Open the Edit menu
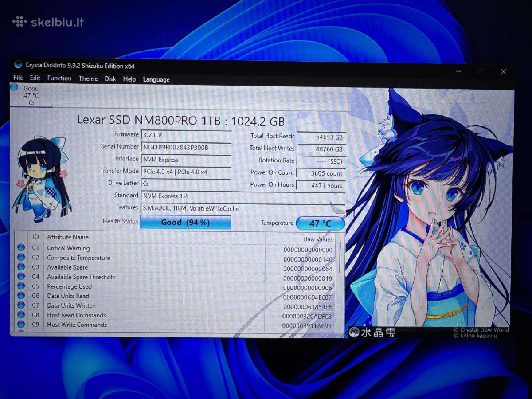The image size is (532, 399). [x=35, y=78]
